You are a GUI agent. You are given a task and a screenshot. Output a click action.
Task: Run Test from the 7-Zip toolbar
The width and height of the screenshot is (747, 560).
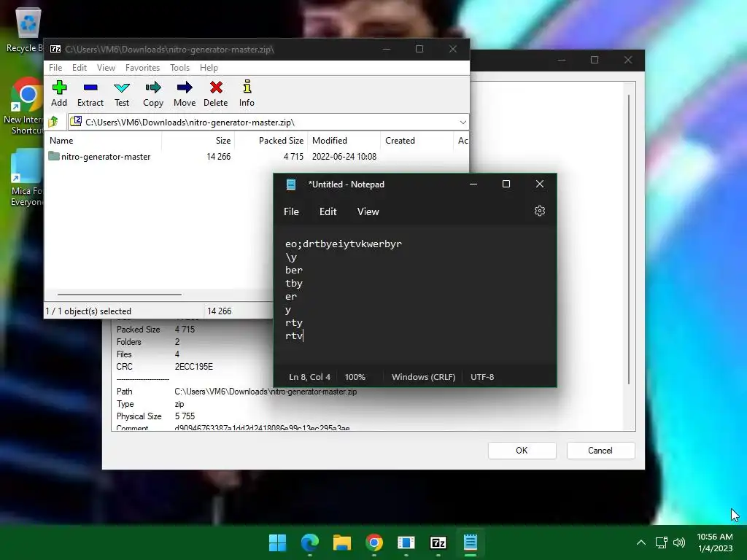click(x=122, y=93)
